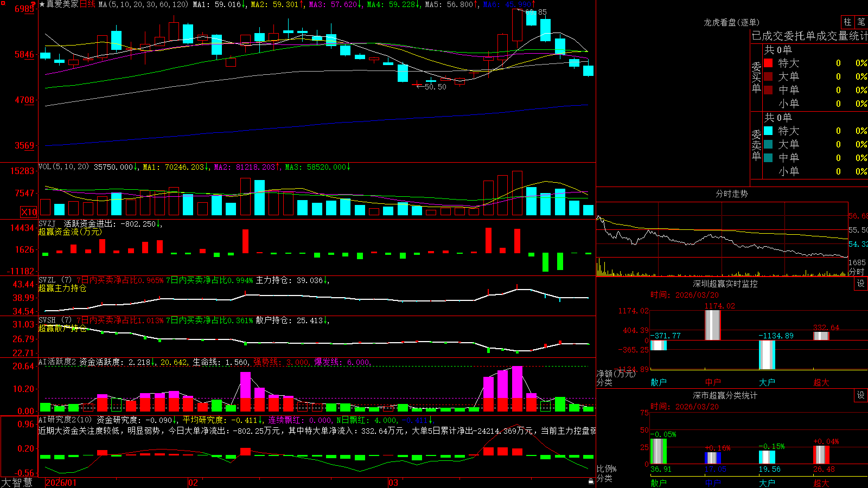
Task: Click the 大户 bar showing -1134.89
Action: point(767,355)
